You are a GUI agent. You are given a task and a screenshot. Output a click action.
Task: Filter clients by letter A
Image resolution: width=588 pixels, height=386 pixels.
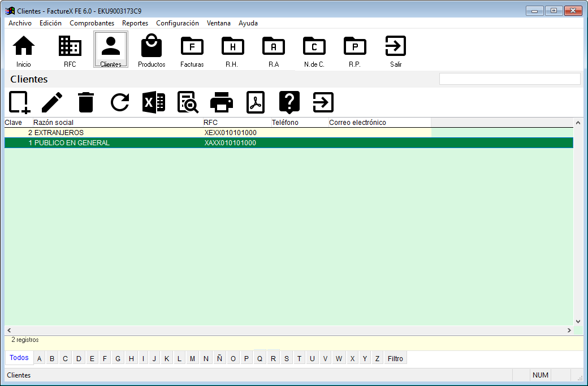coord(40,359)
